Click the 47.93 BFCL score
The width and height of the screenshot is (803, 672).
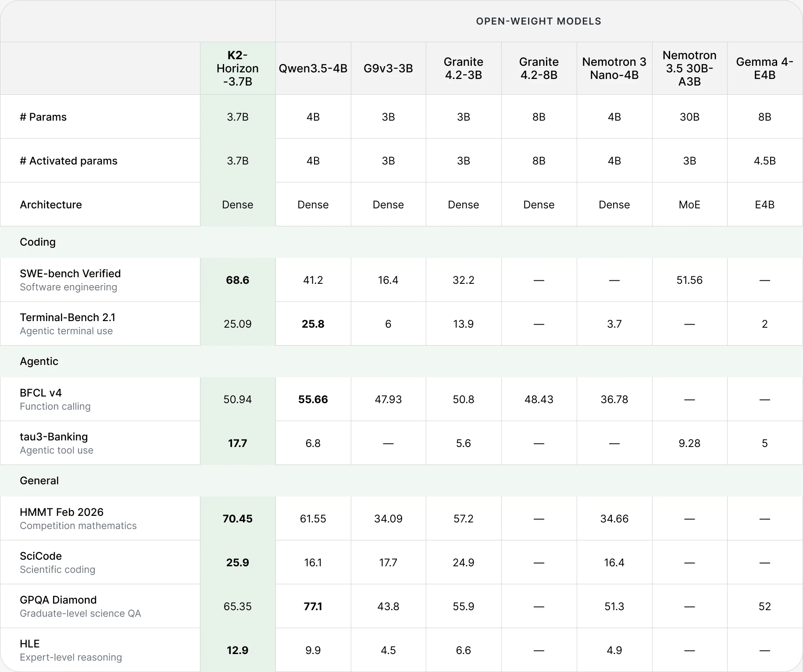388,400
